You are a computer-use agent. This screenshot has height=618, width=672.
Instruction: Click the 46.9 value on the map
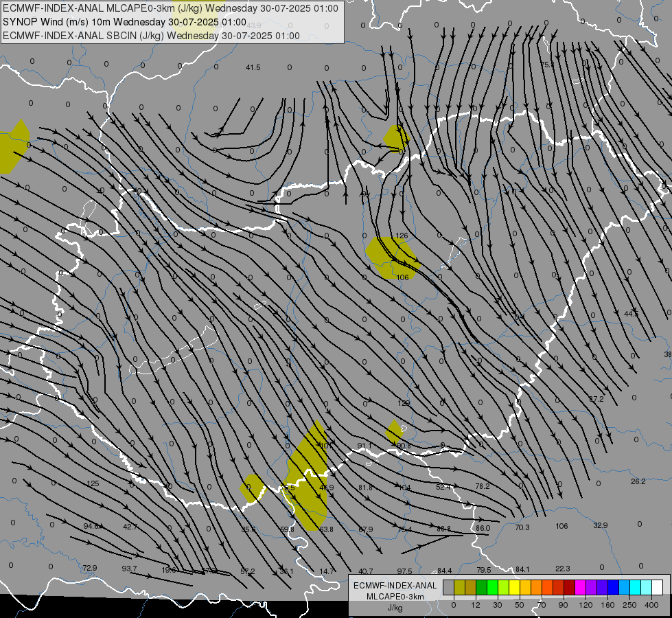coord(327,488)
